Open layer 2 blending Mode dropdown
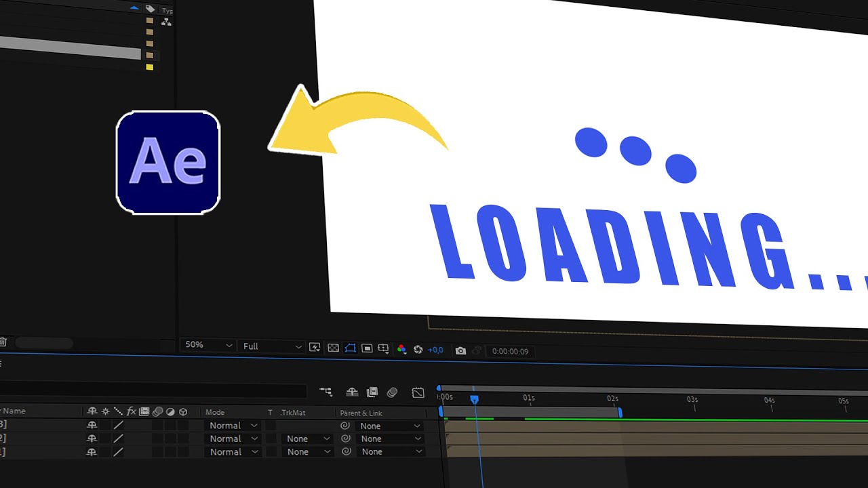 (233, 439)
